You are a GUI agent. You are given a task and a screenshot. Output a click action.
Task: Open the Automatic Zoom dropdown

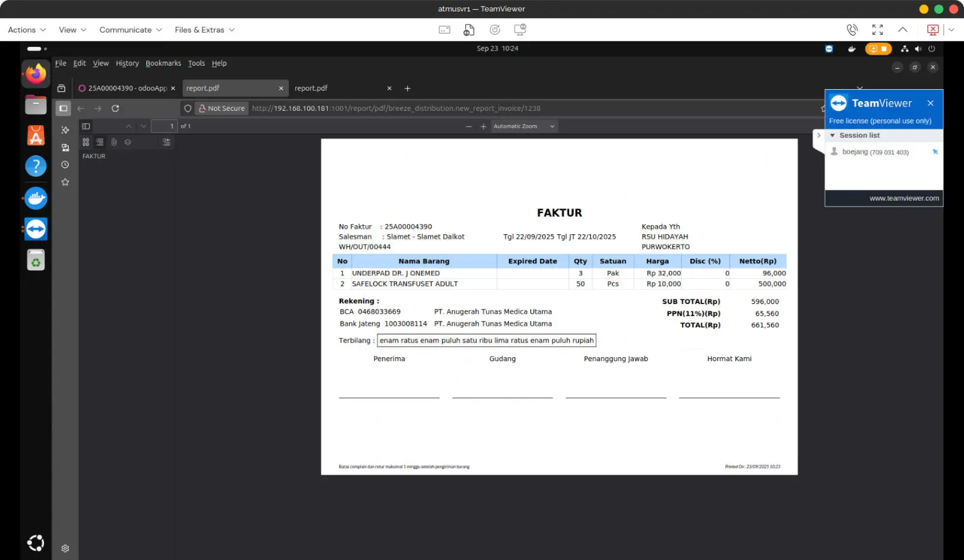524,126
